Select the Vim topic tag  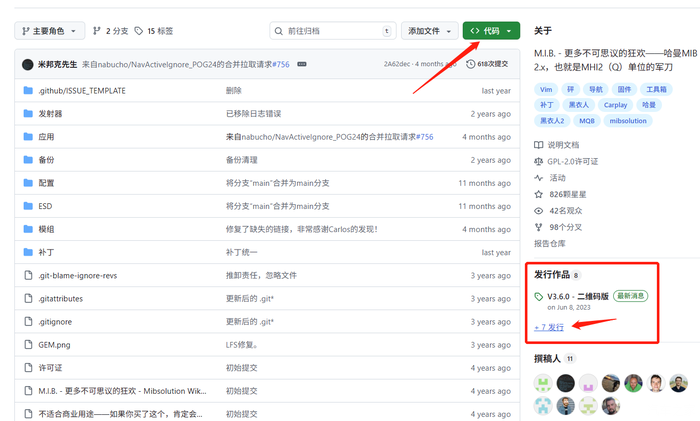546,89
